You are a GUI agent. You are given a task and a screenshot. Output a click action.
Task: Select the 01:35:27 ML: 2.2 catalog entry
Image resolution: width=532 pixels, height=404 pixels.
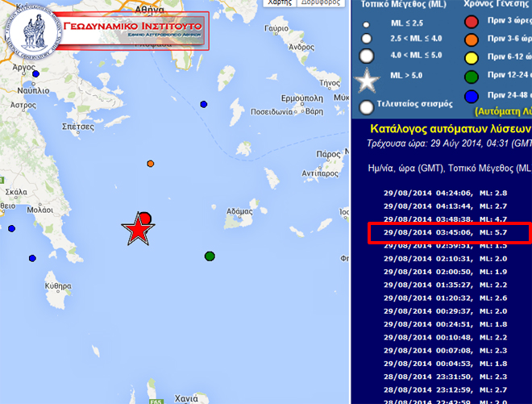pos(445,285)
